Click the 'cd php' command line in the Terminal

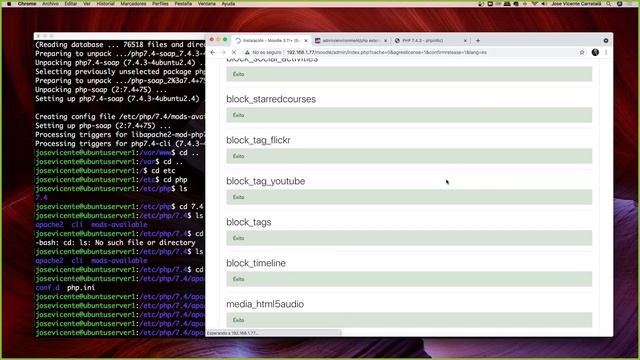coord(176,180)
